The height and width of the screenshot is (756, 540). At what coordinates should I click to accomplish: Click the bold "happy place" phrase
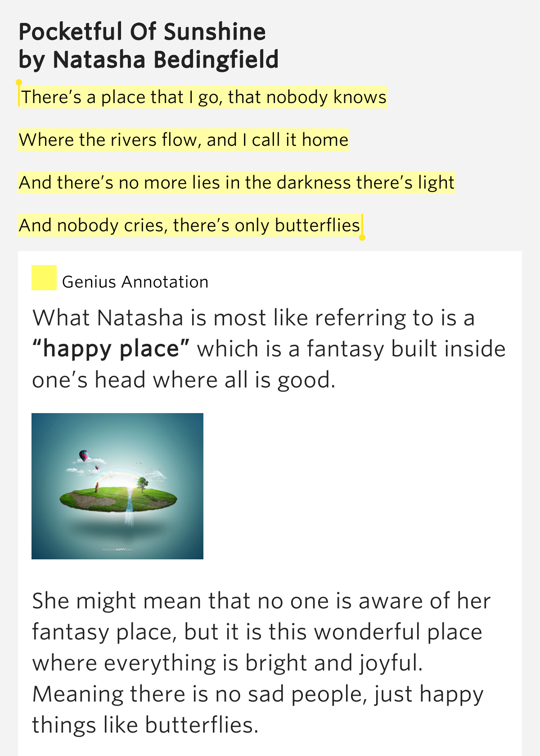[x=111, y=349]
